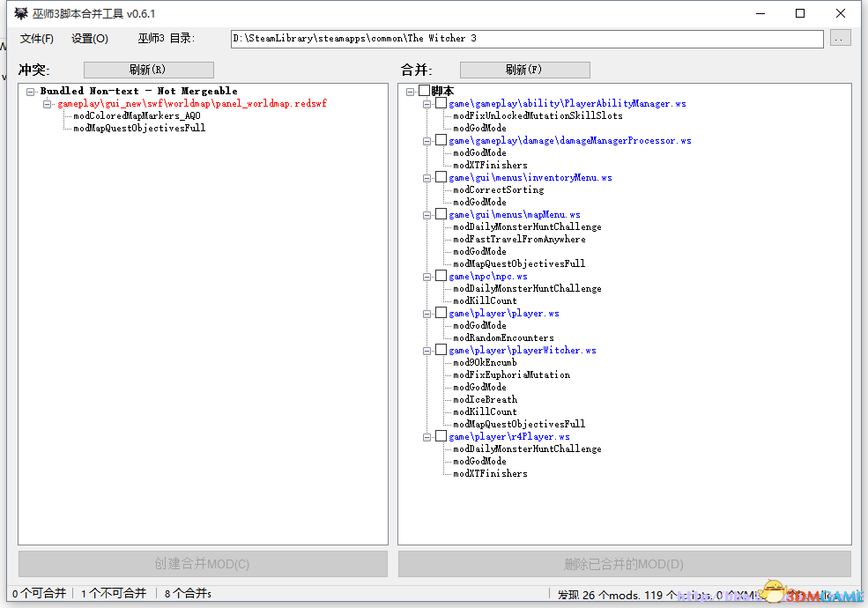Click the '8 个合并s' status text
The image size is (868, 608).
pos(188,594)
